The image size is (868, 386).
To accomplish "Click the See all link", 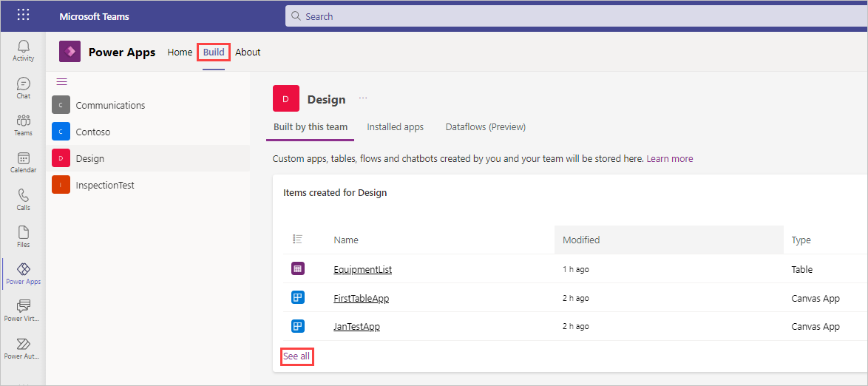I will point(296,356).
